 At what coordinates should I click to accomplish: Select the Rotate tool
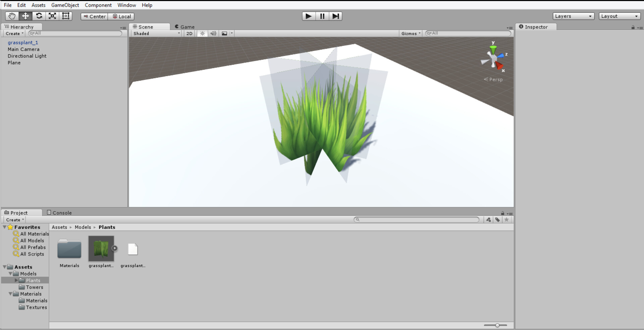[x=39, y=16]
